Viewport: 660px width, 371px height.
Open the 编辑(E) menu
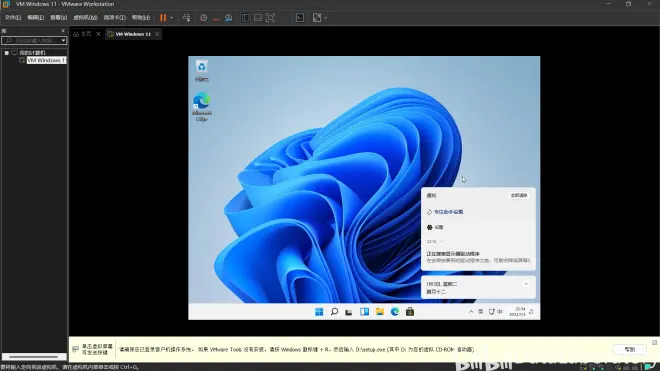coord(35,18)
